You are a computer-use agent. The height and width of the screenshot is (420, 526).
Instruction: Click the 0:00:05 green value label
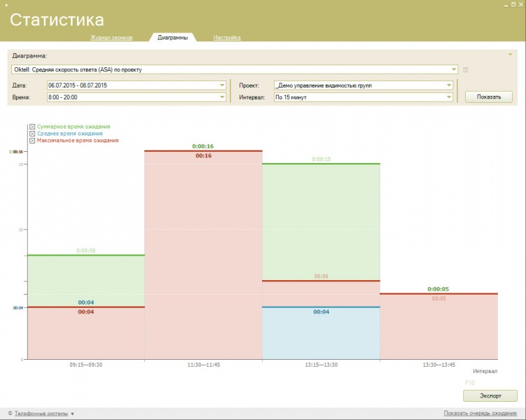tap(438, 289)
